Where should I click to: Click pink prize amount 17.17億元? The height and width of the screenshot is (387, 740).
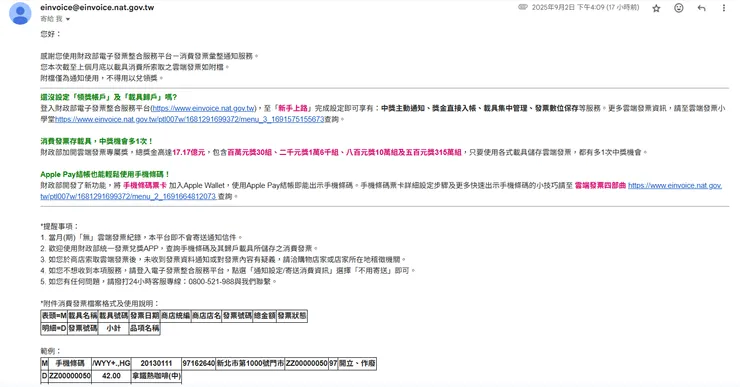click(189, 152)
